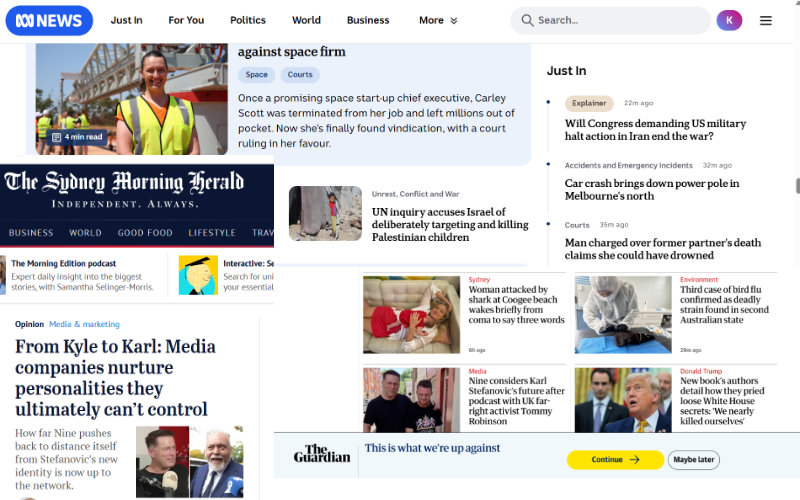Click the child in rubble thumbnail
The height and width of the screenshot is (500, 800).
[325, 213]
